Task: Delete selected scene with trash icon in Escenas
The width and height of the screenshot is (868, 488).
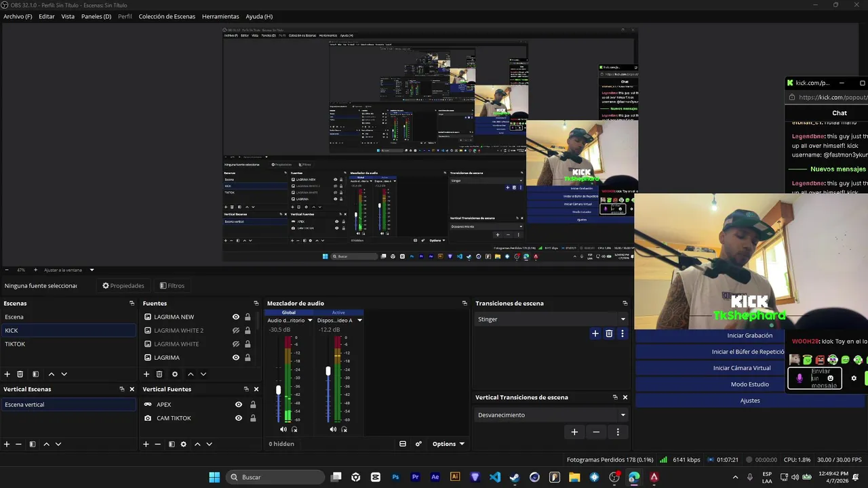Action: [x=20, y=374]
